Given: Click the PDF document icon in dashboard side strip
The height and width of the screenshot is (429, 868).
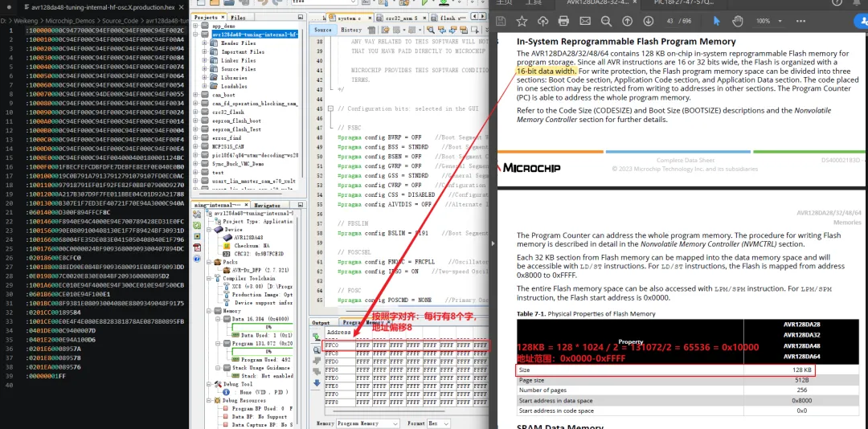Looking at the screenshot, I should (x=197, y=247).
